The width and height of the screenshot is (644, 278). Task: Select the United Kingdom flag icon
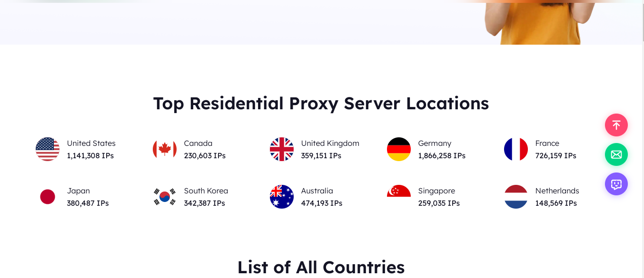[x=282, y=149]
